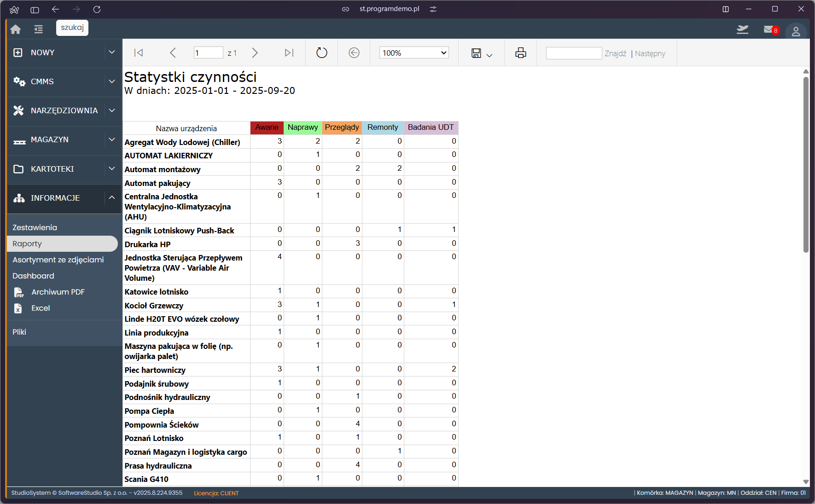
Task: Click the refresh report icon
Action: pos(322,53)
